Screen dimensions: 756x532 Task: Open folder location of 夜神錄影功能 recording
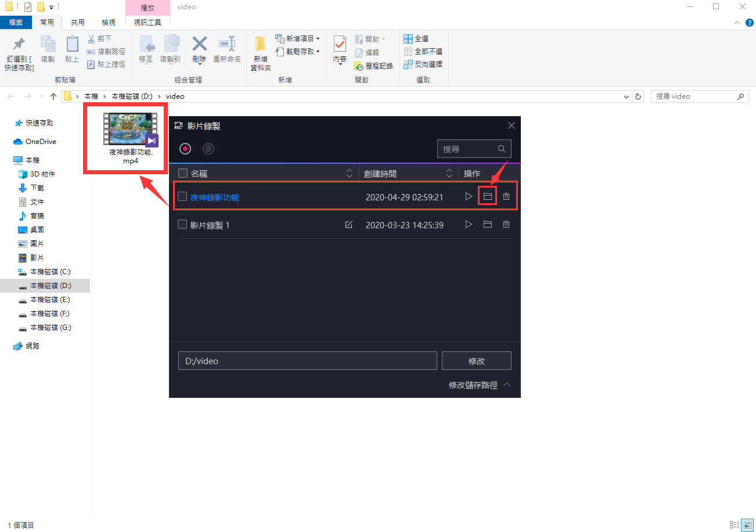488,197
